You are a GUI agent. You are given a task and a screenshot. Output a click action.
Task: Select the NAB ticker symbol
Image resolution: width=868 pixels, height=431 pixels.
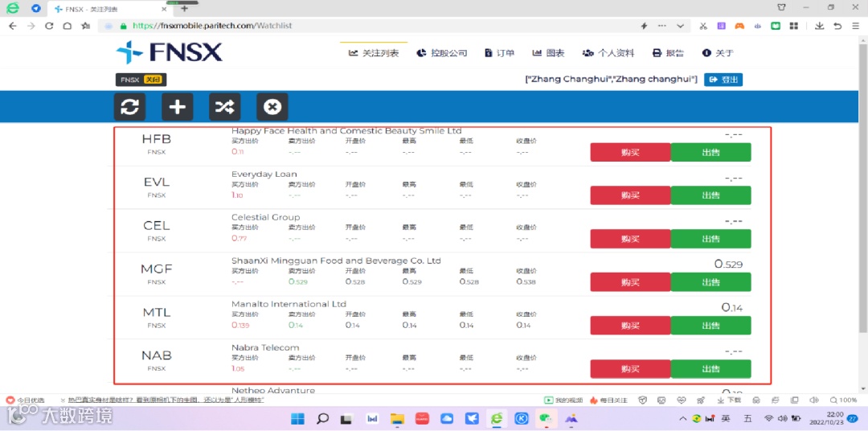click(157, 355)
